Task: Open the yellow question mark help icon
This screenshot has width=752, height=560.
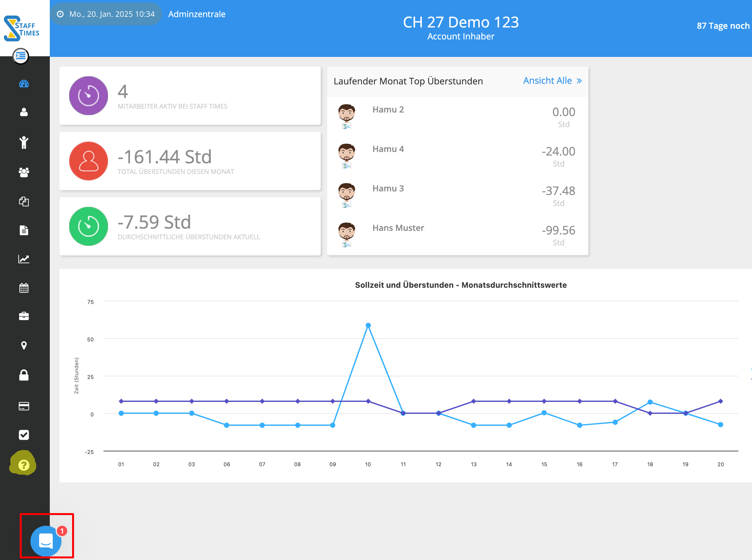Action: [x=23, y=465]
